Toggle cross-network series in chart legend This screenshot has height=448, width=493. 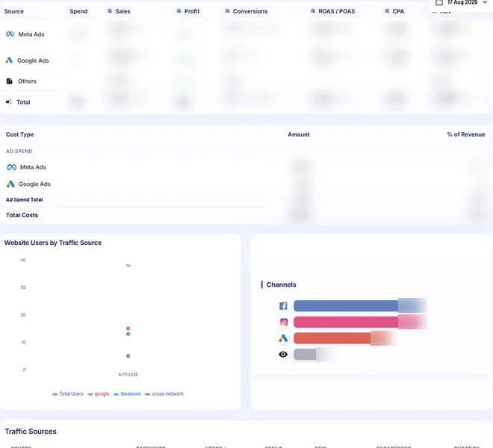pos(164,394)
